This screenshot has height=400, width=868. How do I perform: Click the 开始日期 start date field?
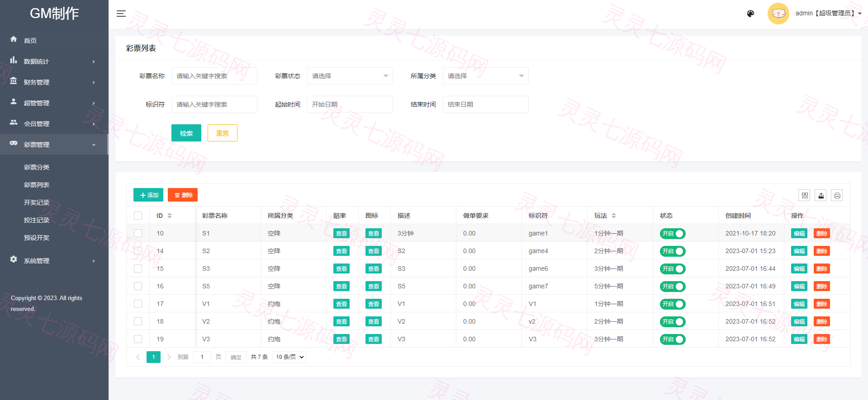point(350,104)
